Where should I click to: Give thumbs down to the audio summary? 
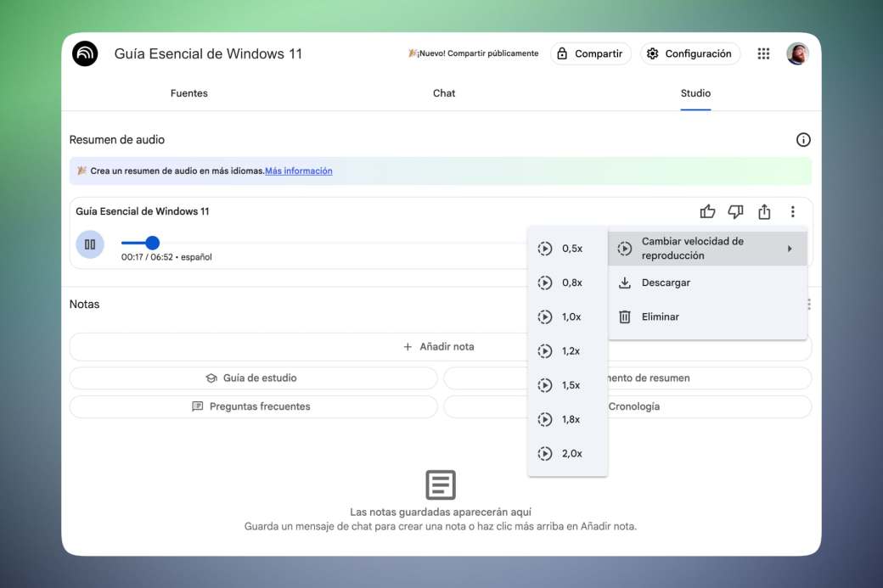pos(735,211)
